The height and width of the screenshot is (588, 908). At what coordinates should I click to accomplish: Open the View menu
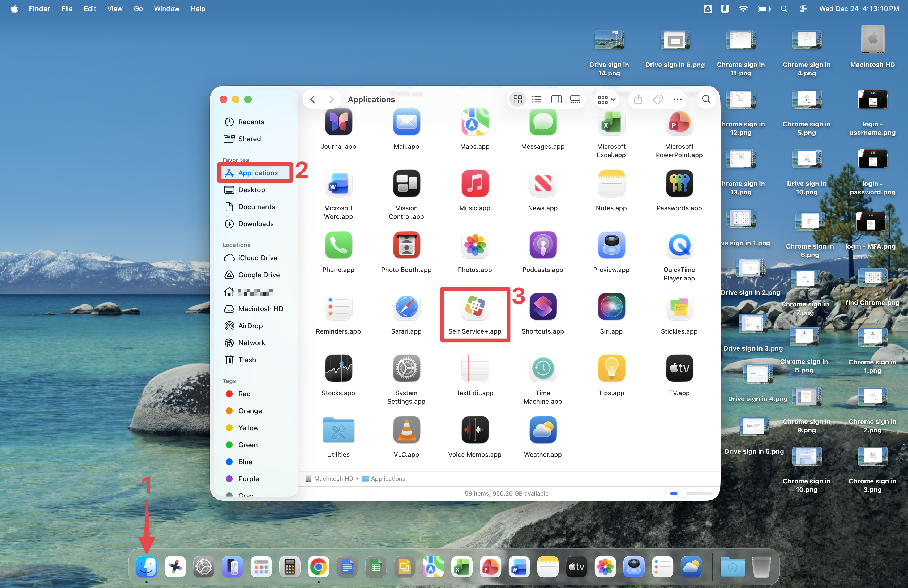pos(114,9)
